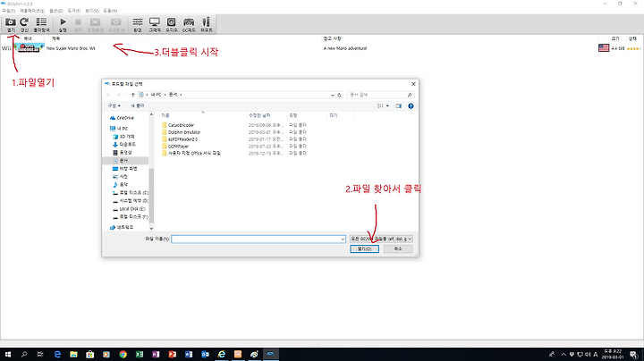Image resolution: width=644 pixels, height=361 pixels.
Task: Select the New Super Mario Bros. Wii game row
Action: [322, 48]
